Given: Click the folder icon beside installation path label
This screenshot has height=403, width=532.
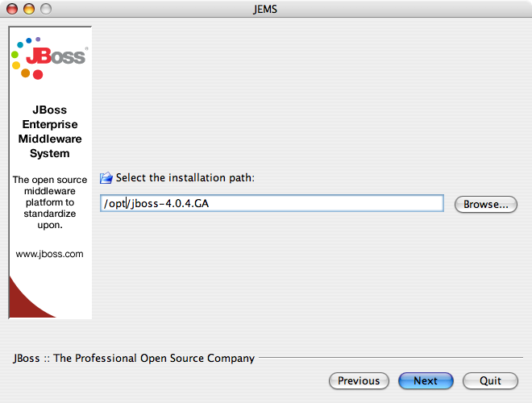Looking at the screenshot, I should coord(106,178).
